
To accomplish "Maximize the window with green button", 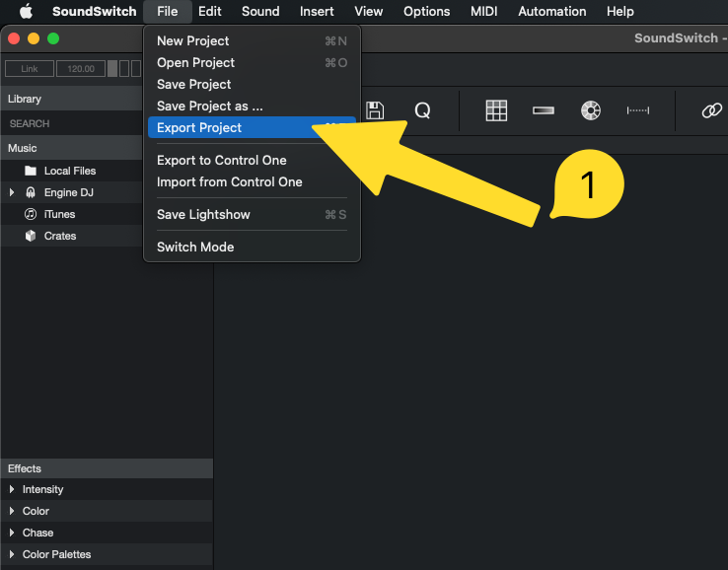I will click(53, 38).
